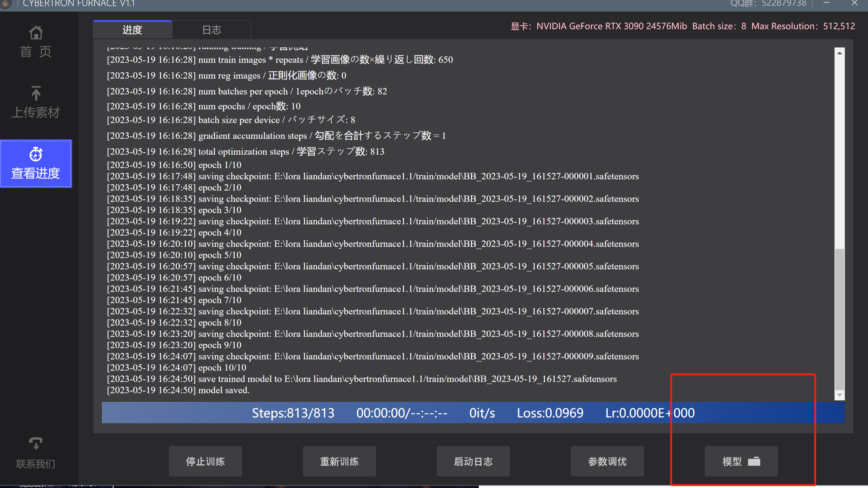This screenshot has height=488, width=868.
Task: Minimize the Cybertron Furnace window
Action: click(827, 3)
